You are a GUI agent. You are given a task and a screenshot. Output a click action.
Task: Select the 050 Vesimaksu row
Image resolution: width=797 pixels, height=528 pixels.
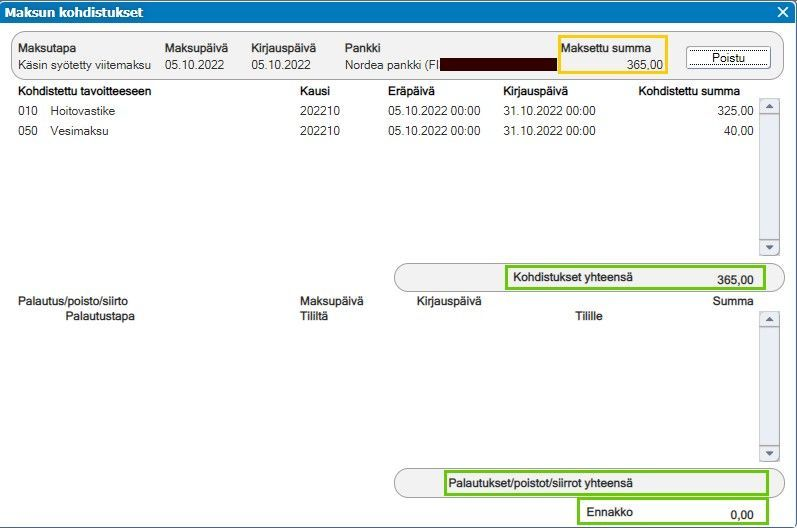[386, 131]
